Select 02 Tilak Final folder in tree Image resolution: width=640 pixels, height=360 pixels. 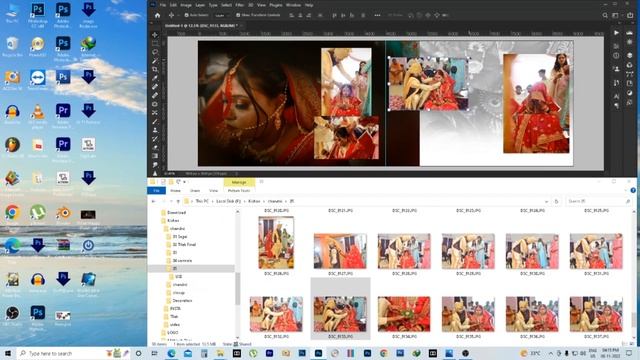(184, 244)
